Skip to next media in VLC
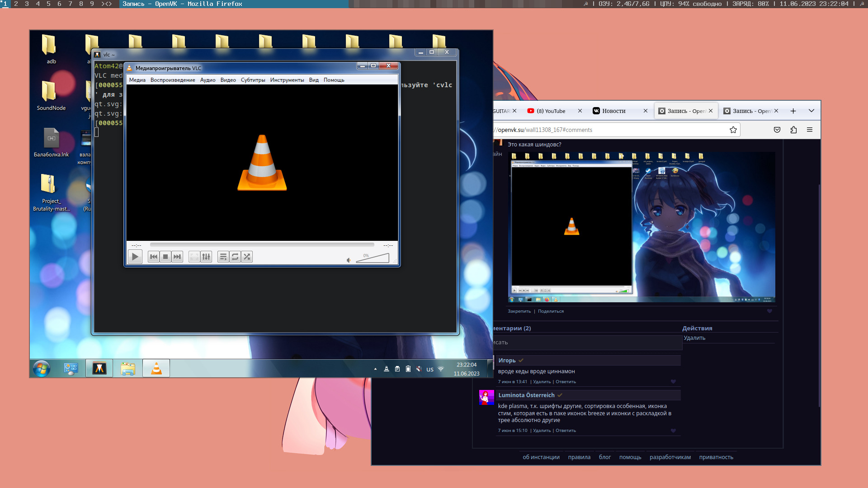 click(177, 257)
